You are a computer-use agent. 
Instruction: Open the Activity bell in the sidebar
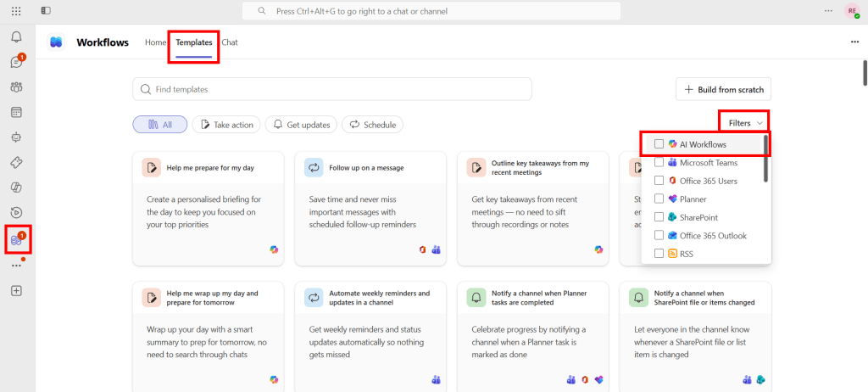[x=17, y=37]
